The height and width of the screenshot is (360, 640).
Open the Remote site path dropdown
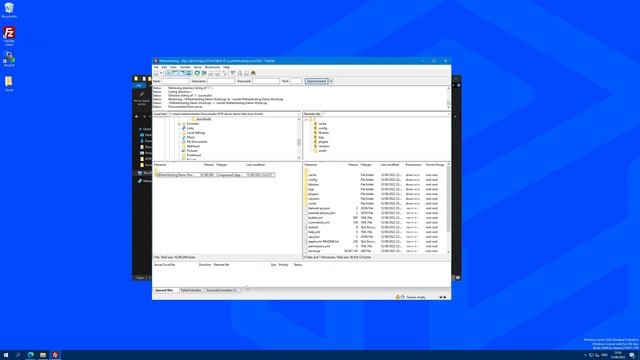click(x=449, y=114)
